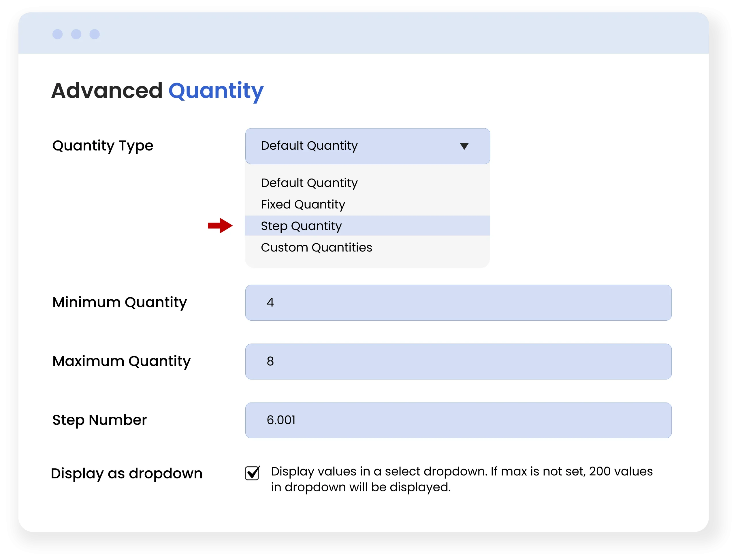Viewport: 738px width, 560px height.
Task: Click the Advanced Quantity heading
Action: click(157, 91)
